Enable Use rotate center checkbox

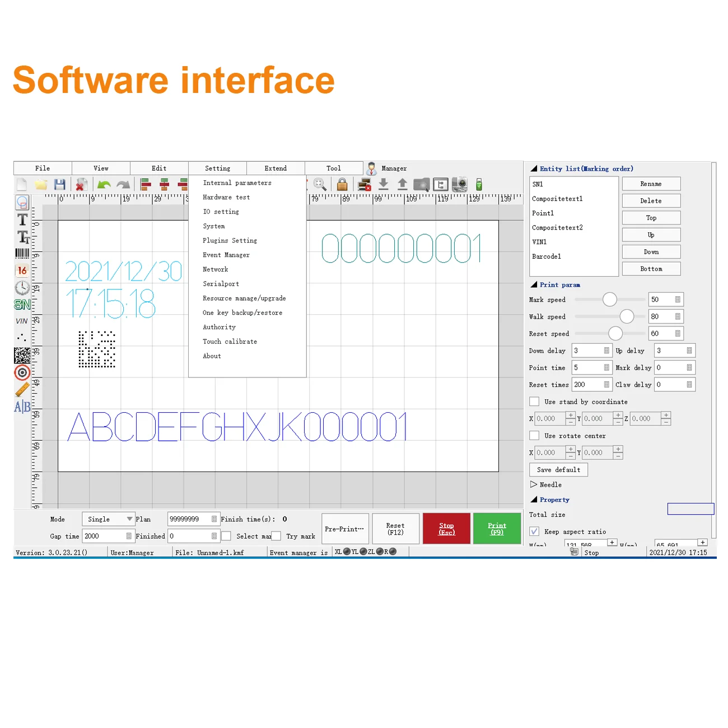point(534,436)
